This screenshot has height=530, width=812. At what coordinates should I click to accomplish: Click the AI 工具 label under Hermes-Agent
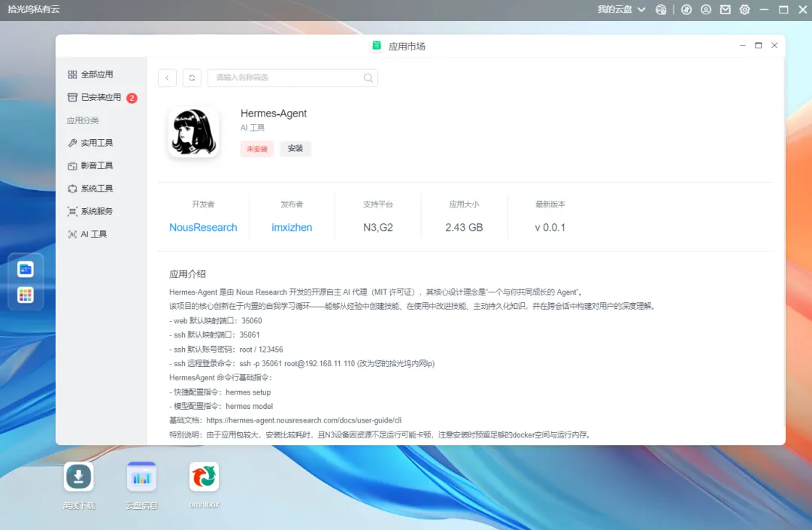pos(252,127)
